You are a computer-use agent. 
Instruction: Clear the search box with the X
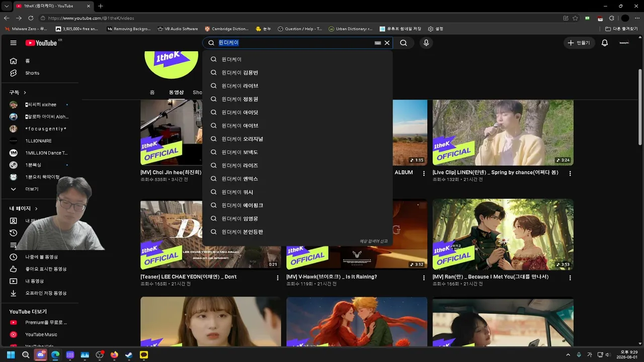pos(387,43)
